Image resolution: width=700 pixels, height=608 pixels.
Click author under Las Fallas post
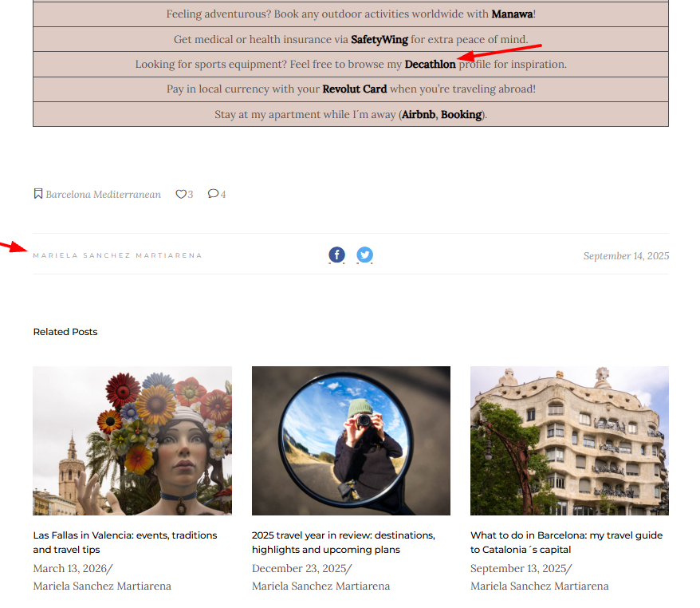click(102, 586)
